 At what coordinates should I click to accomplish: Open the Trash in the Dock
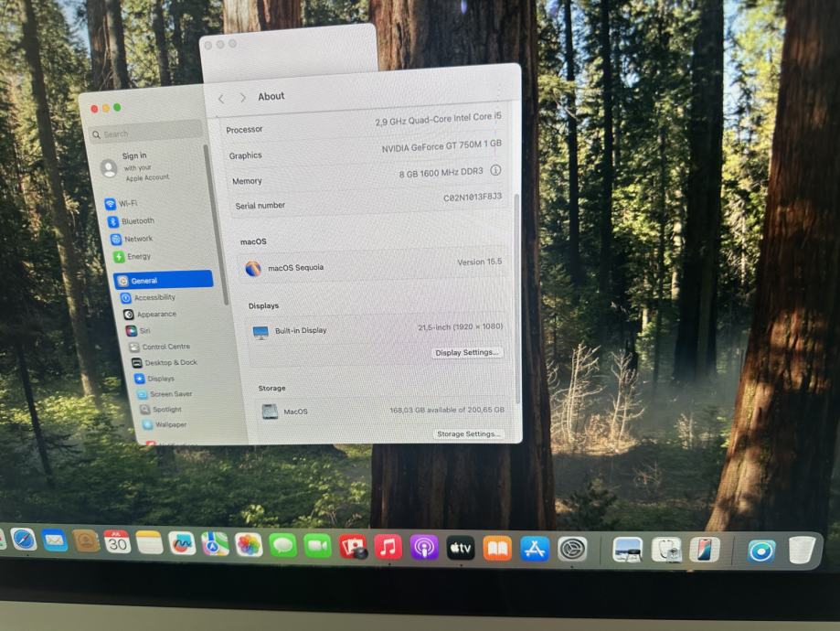click(802, 551)
